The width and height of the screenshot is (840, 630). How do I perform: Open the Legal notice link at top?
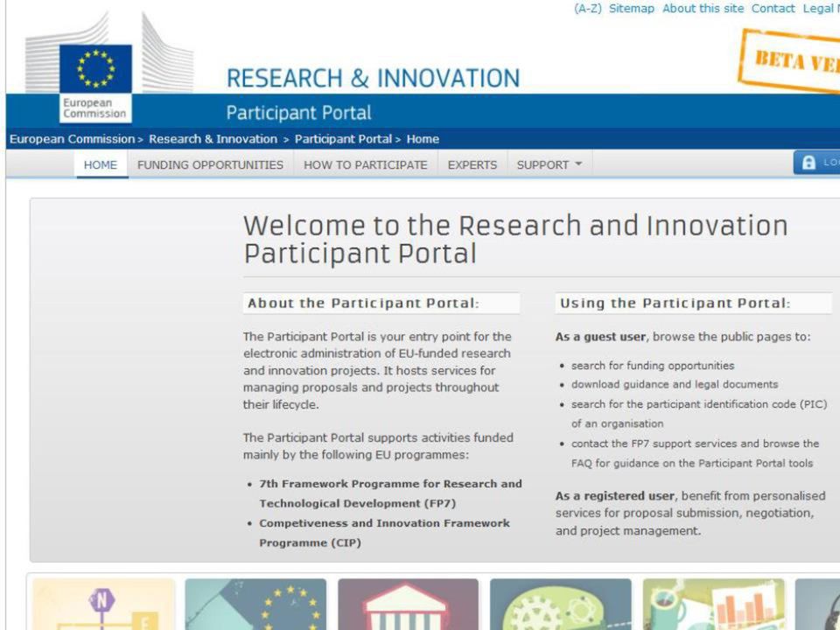[x=822, y=9]
